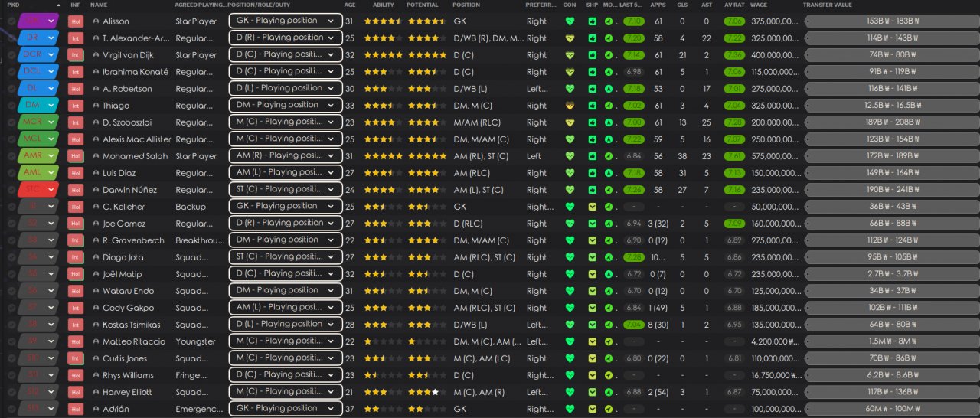Open the AMR picked-position dropdown
Screen dimensions: 980x418
pyautogui.click(x=38, y=156)
